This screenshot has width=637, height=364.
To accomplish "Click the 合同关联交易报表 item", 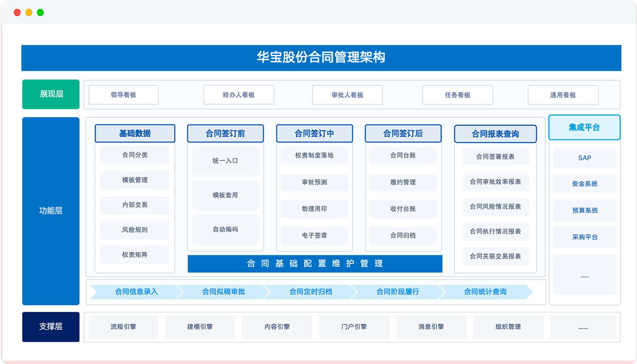I will coord(496,256).
